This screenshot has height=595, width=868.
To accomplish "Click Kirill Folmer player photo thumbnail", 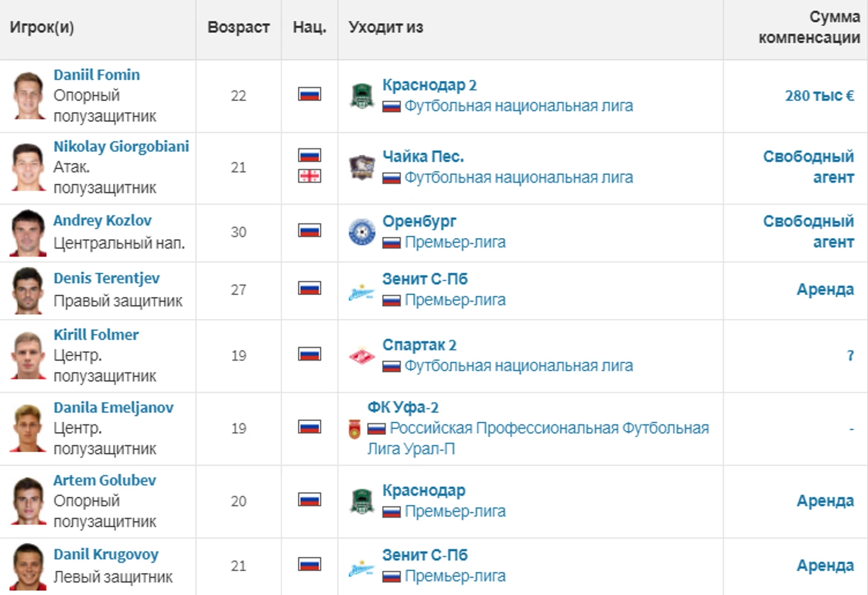I will (28, 356).
